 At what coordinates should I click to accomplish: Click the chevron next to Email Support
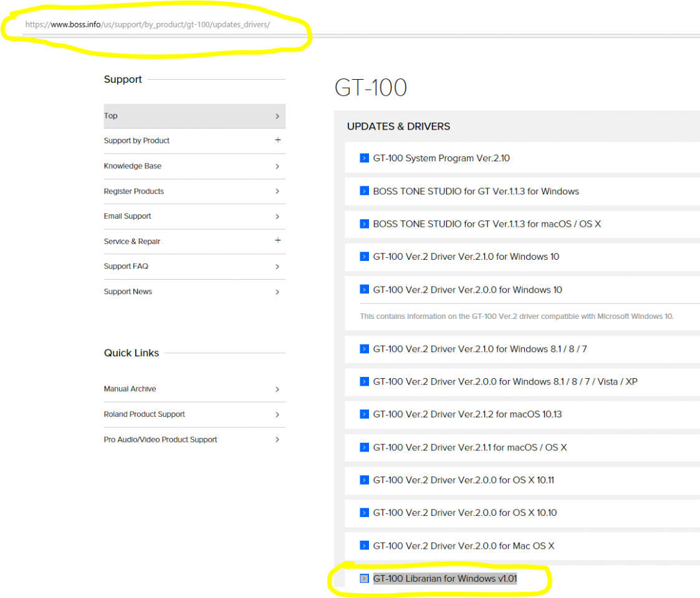[277, 216]
